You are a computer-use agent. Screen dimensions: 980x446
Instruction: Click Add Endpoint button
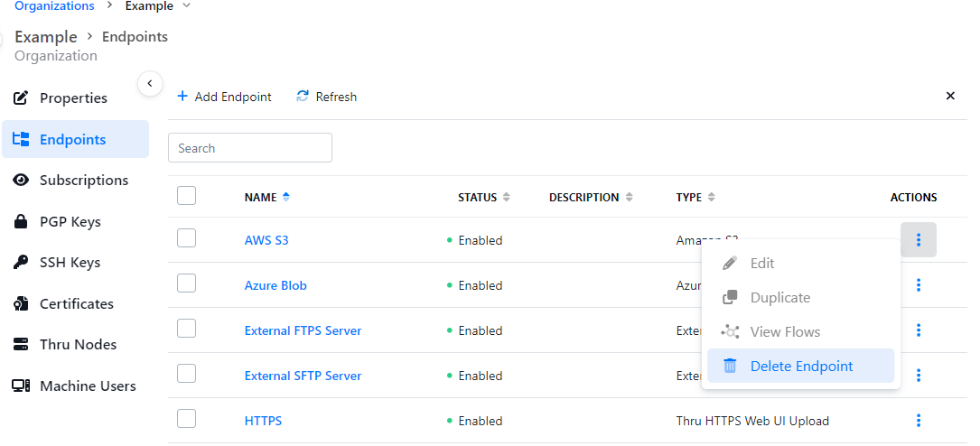224,97
